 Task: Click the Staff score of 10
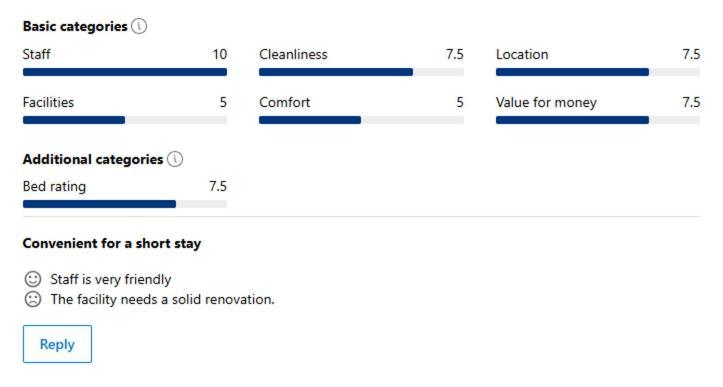point(219,54)
